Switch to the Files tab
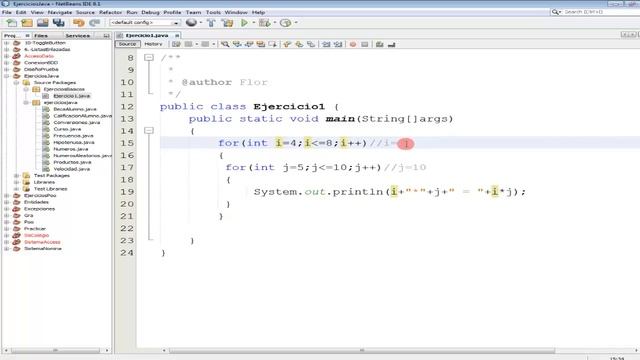Image resolution: width=640 pixels, height=360 pixels. (41, 36)
